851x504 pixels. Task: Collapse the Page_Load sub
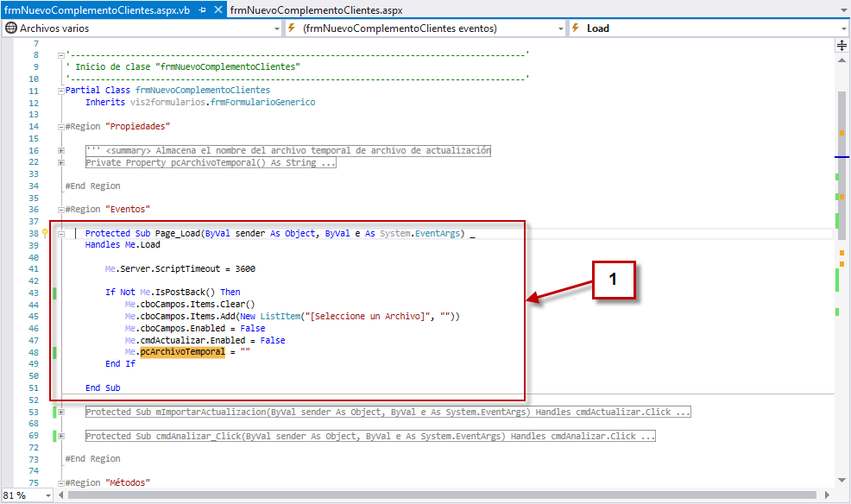point(61,234)
